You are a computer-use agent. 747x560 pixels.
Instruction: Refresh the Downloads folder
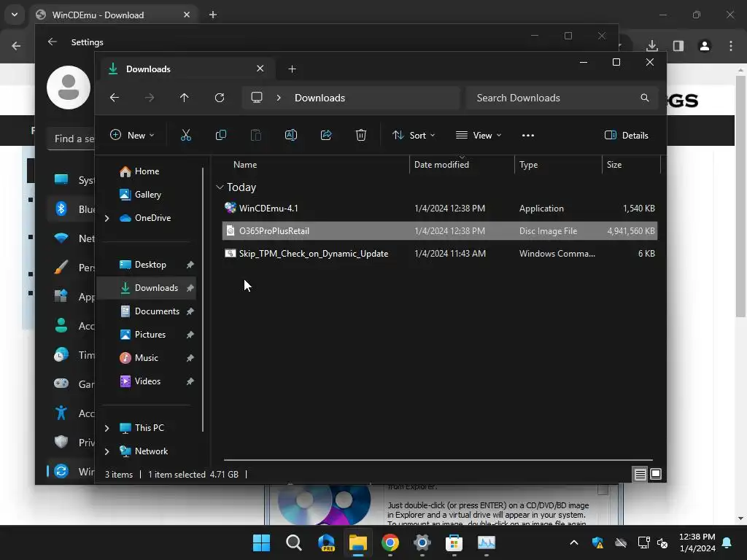(x=219, y=98)
